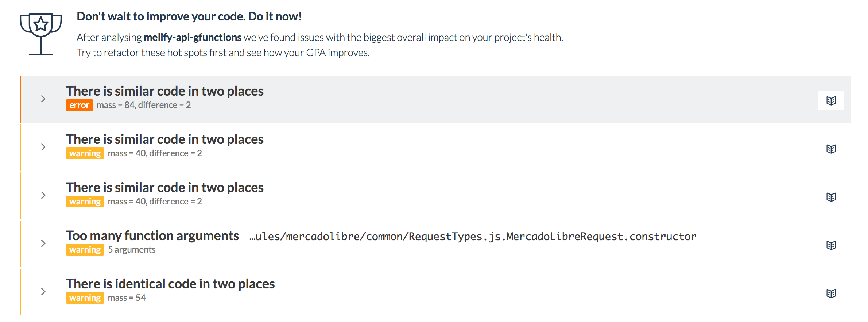This screenshot has width=868, height=322.
Task: Open book icon for second mass 40 warning
Action: 831,197
